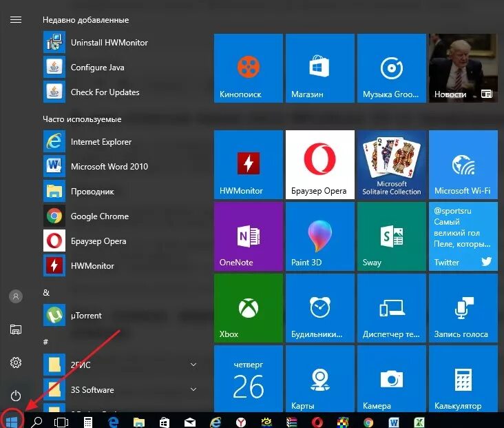
Task: Open the Xbox tile
Action: (x=249, y=308)
